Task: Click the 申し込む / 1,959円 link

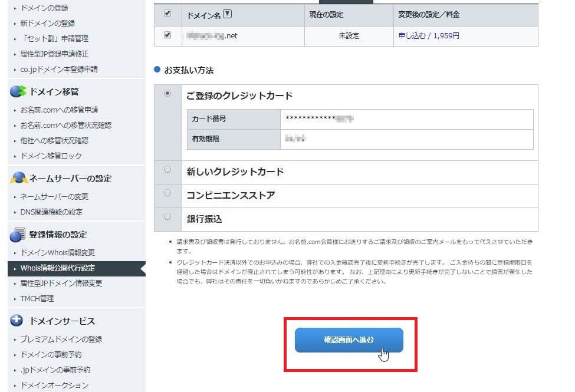Action: click(x=429, y=36)
